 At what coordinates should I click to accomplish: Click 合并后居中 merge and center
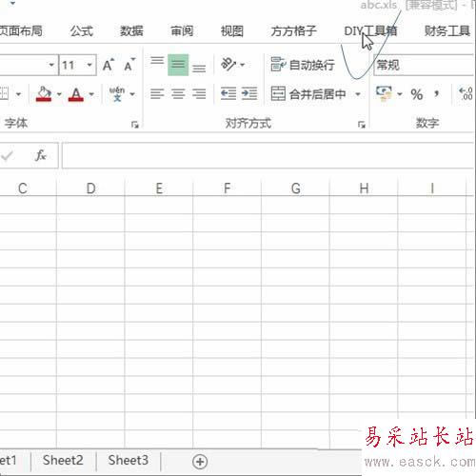308,94
